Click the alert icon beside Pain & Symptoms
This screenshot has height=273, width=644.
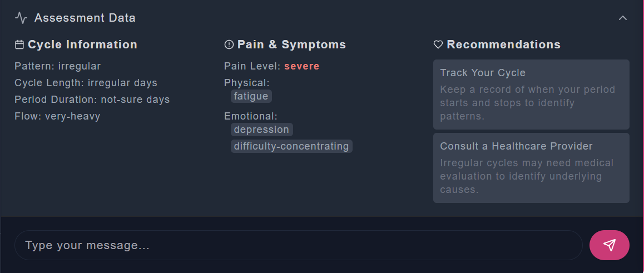click(229, 45)
